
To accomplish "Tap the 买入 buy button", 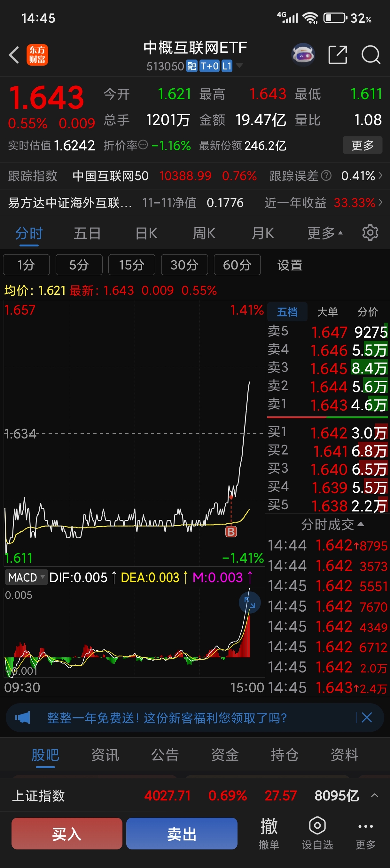I will [x=66, y=834].
